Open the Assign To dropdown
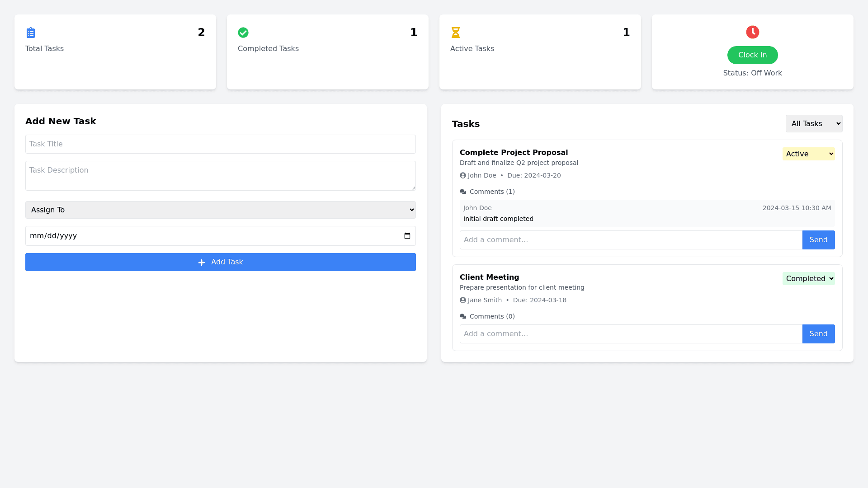The image size is (868, 488). click(221, 210)
